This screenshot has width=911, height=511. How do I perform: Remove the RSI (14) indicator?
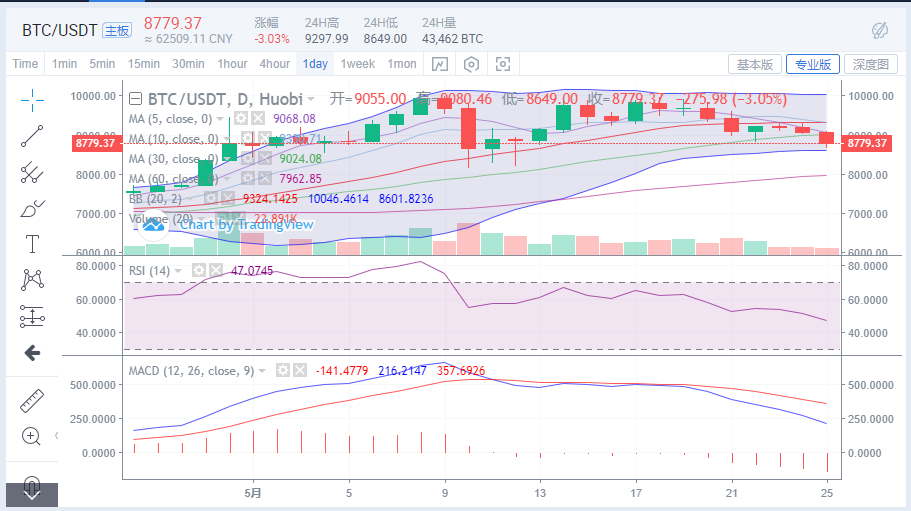pos(216,271)
